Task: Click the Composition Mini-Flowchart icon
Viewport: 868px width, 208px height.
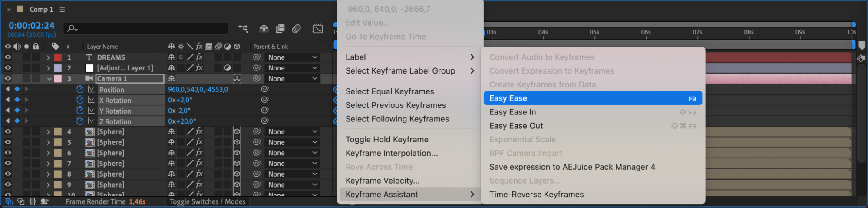Action: tap(243, 29)
